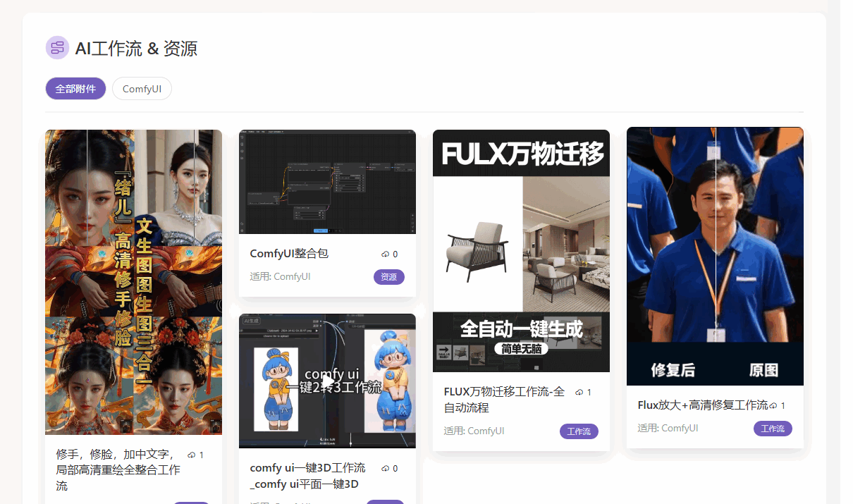Click the download count on FLUX万物迁移 card
Screen dimensions: 853x504
(x=586, y=392)
